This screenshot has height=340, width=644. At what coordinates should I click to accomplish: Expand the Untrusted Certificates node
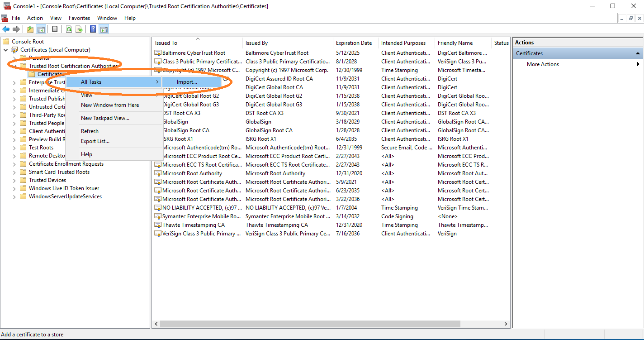pyautogui.click(x=14, y=106)
